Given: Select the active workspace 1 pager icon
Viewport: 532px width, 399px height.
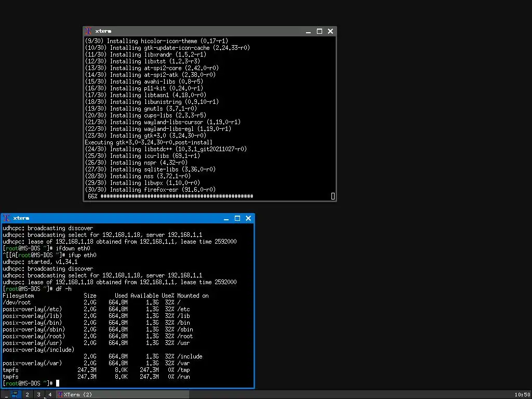Looking at the screenshot, I should coord(15,395).
